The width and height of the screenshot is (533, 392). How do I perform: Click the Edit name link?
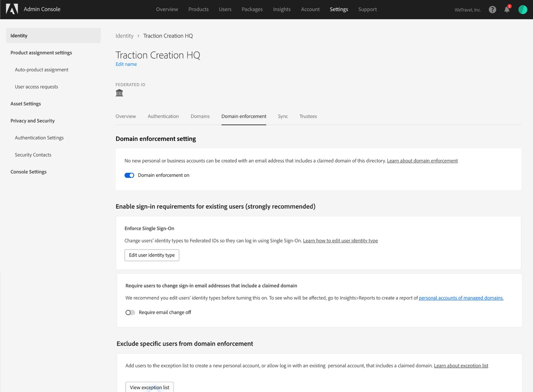point(126,64)
